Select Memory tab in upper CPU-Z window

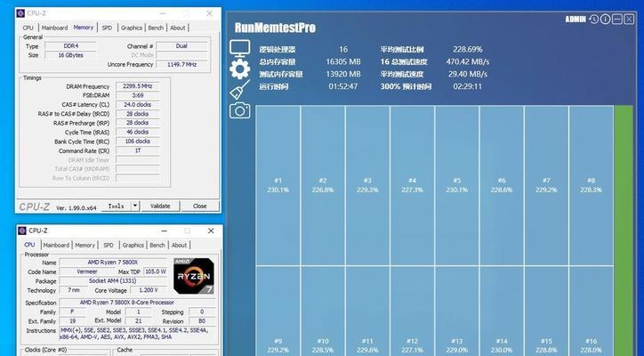[x=84, y=27]
